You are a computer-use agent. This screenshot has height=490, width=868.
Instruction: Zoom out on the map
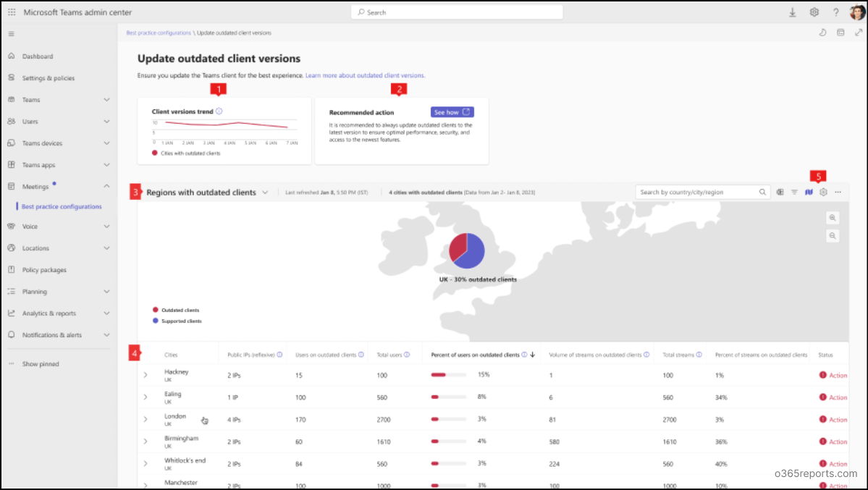pos(833,236)
